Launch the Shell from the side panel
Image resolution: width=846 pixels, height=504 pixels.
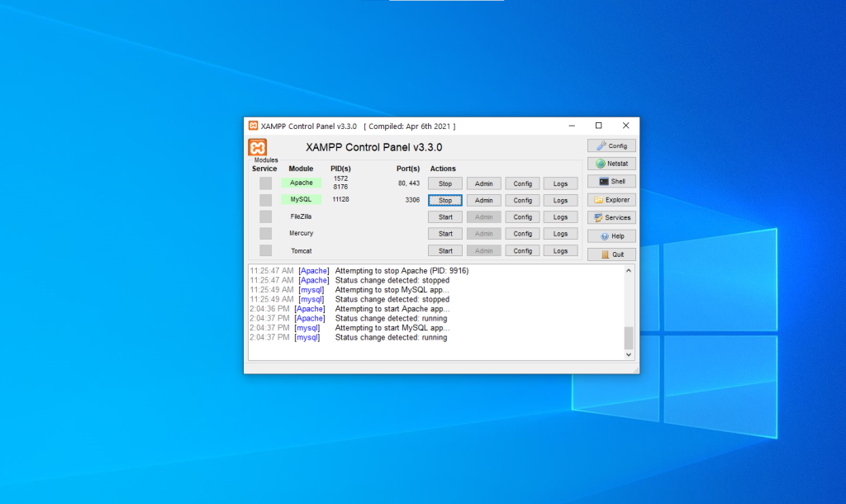click(611, 181)
